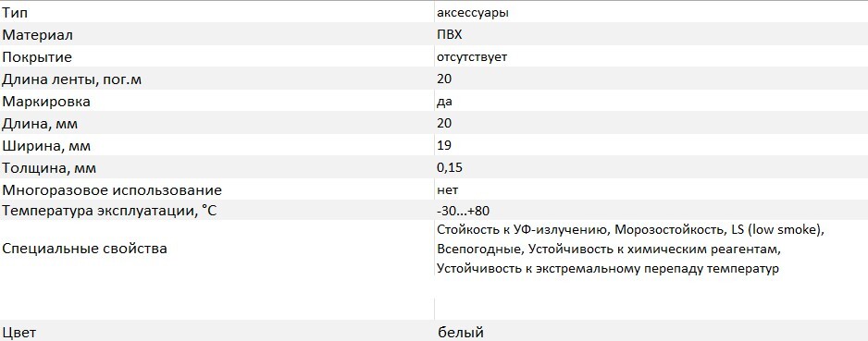This screenshot has height=341, width=868.
Task: Click the 'Длина, мм' label
Action: [x=44, y=124]
